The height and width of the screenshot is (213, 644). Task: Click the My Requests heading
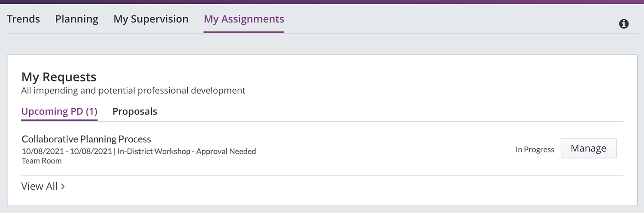click(x=59, y=77)
